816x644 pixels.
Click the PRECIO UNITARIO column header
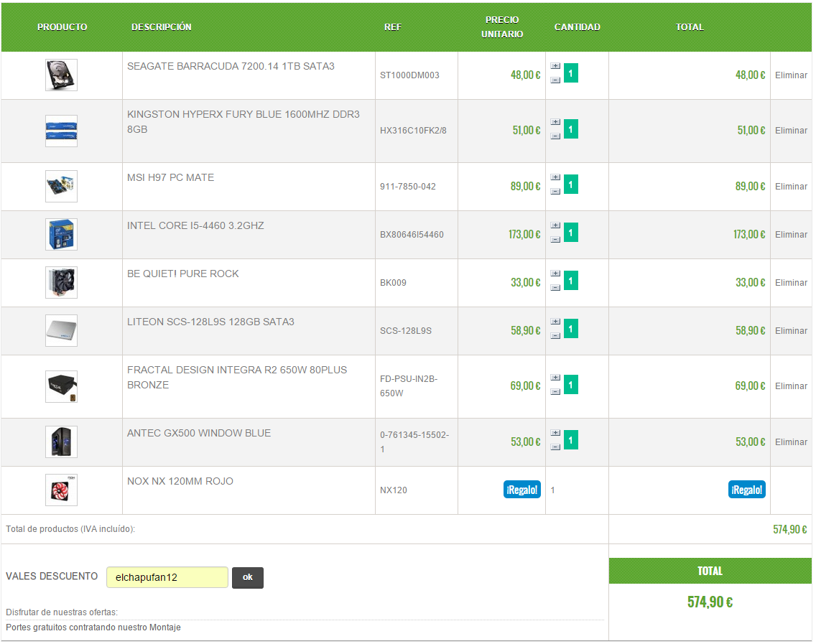[502, 27]
